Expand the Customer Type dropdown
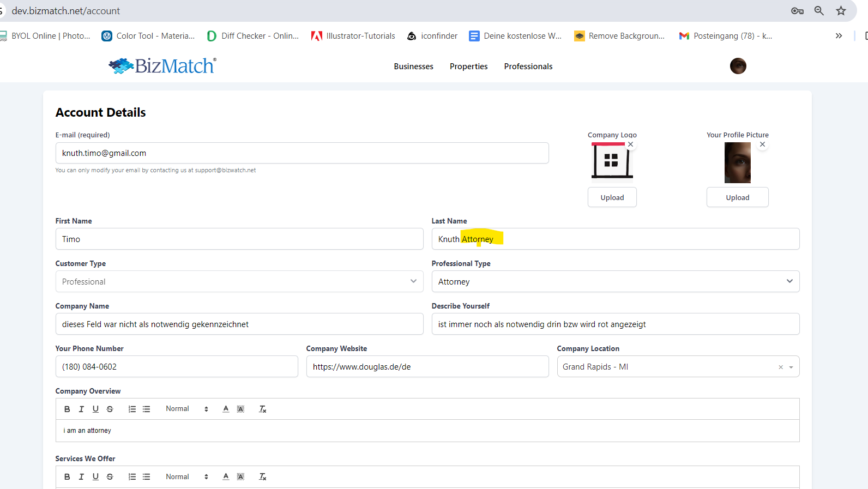 tap(239, 281)
